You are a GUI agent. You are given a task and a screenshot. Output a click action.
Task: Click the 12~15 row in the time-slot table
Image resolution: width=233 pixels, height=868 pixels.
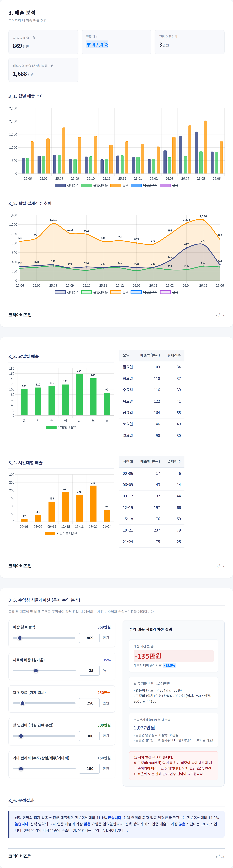pos(152,507)
